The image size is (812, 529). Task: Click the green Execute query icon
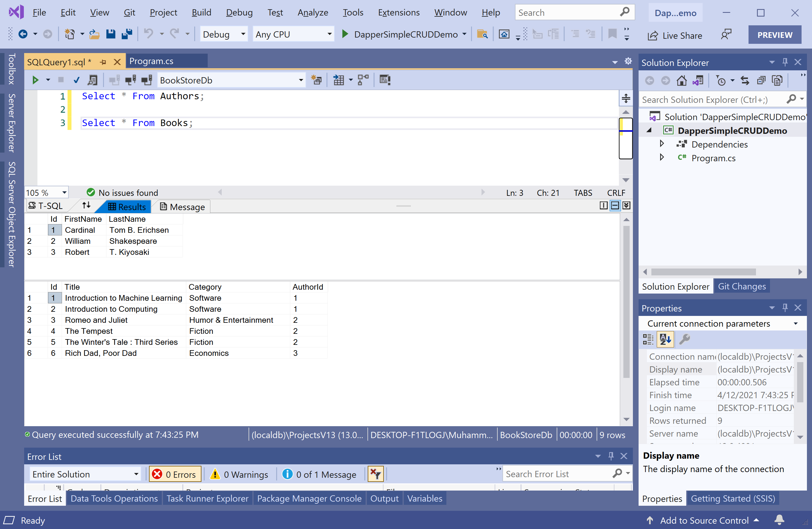pyautogui.click(x=35, y=80)
